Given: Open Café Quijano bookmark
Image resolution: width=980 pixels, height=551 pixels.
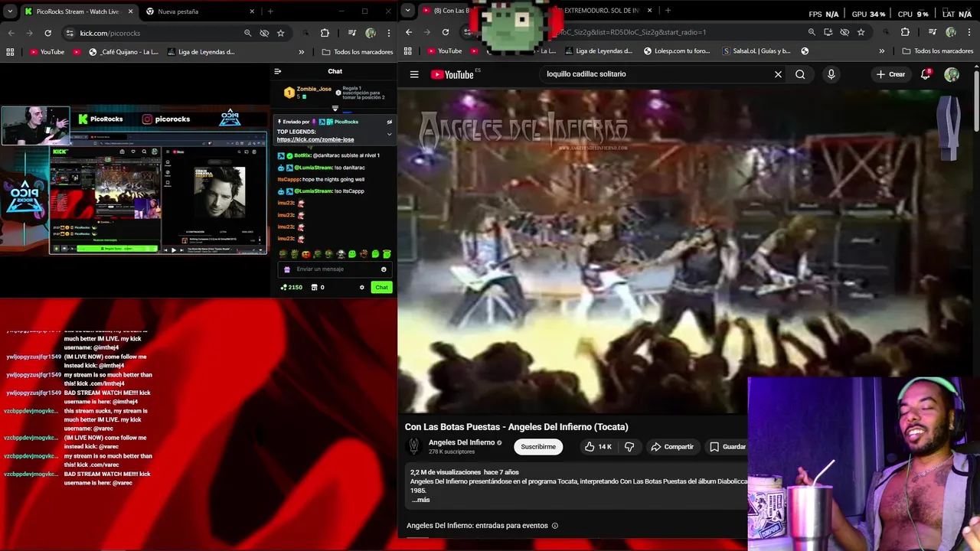Looking at the screenshot, I should click(x=123, y=52).
